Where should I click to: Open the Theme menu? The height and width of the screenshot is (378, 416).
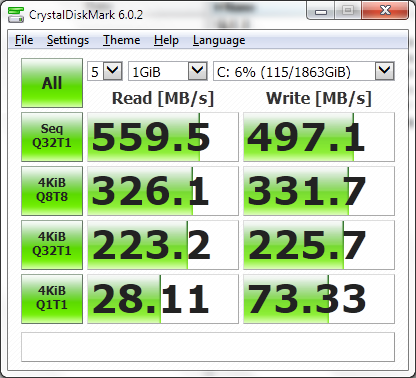tap(121, 40)
